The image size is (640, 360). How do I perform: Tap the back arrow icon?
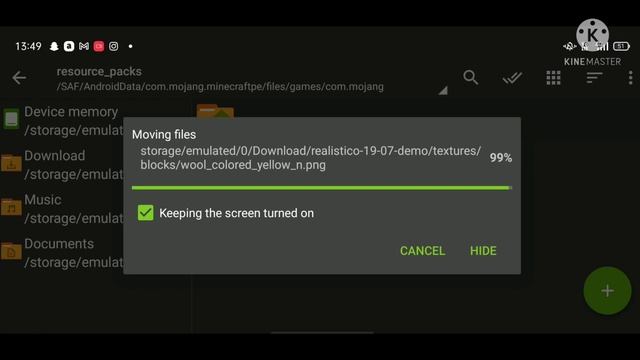coord(19,78)
